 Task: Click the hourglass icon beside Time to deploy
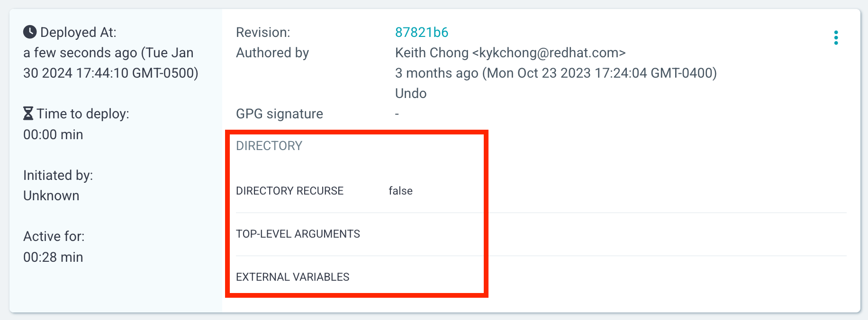pos(28,114)
